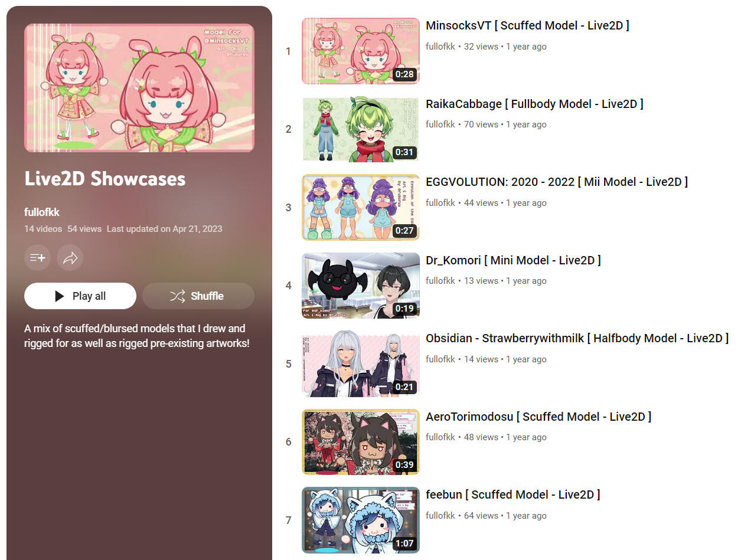
Task: Open RaikaCabbage Fullbody Model video title
Action: [534, 104]
